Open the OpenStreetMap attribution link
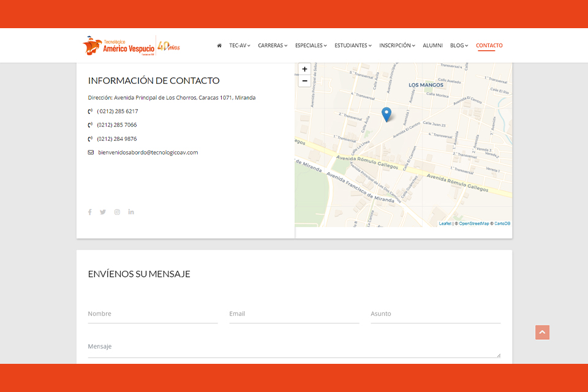Image resolution: width=588 pixels, height=392 pixels. (474, 224)
